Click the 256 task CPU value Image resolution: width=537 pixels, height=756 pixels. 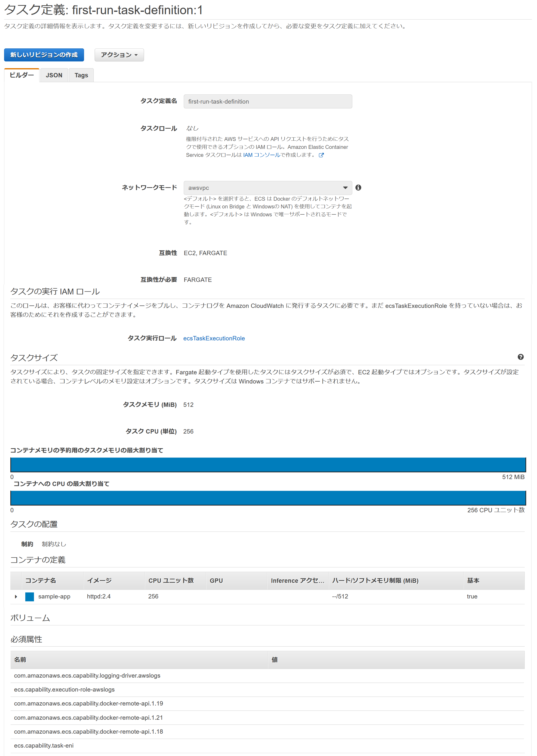point(189,431)
